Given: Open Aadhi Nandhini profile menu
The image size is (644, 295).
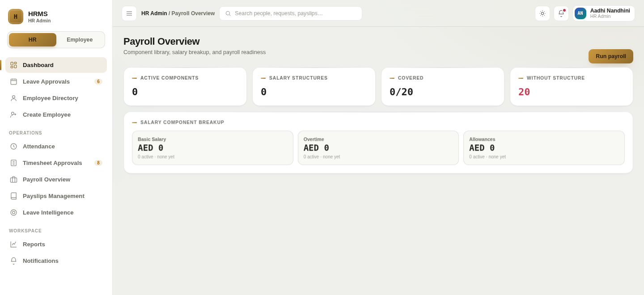Looking at the screenshot, I should point(604,13).
